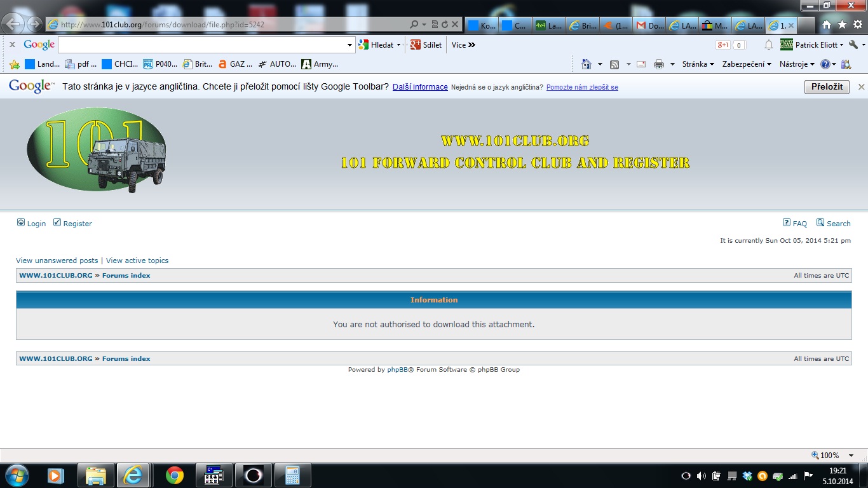Expand the Zabezpečení dropdown menu
This screenshot has width=868, height=488.
pyautogui.click(x=747, y=64)
